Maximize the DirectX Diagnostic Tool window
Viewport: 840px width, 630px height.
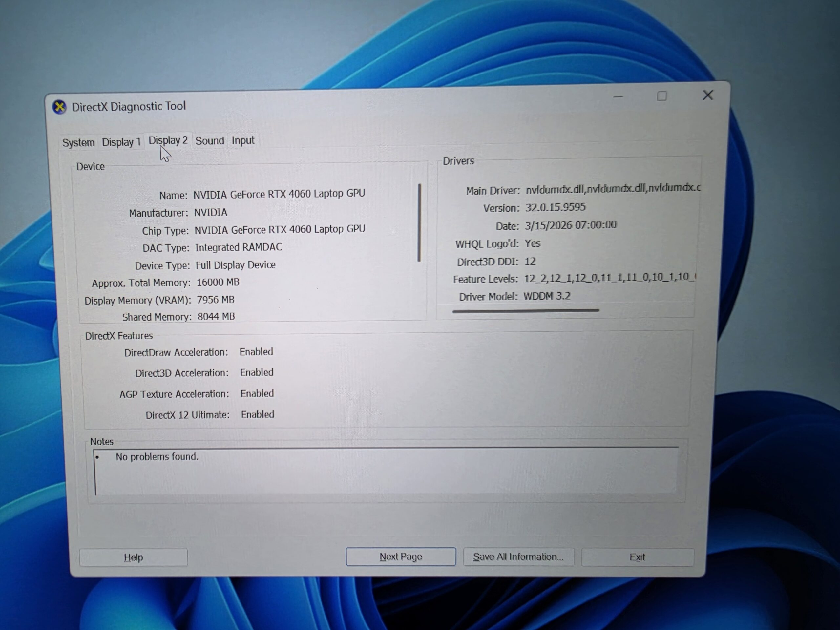661,96
